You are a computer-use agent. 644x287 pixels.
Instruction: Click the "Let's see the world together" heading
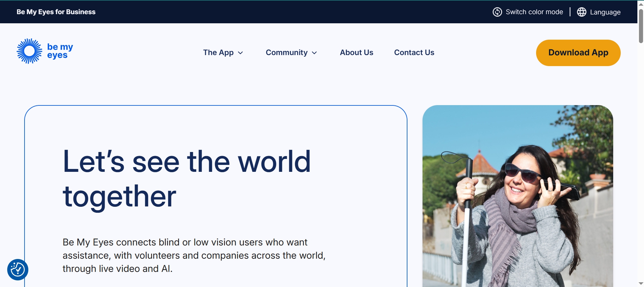(x=187, y=178)
